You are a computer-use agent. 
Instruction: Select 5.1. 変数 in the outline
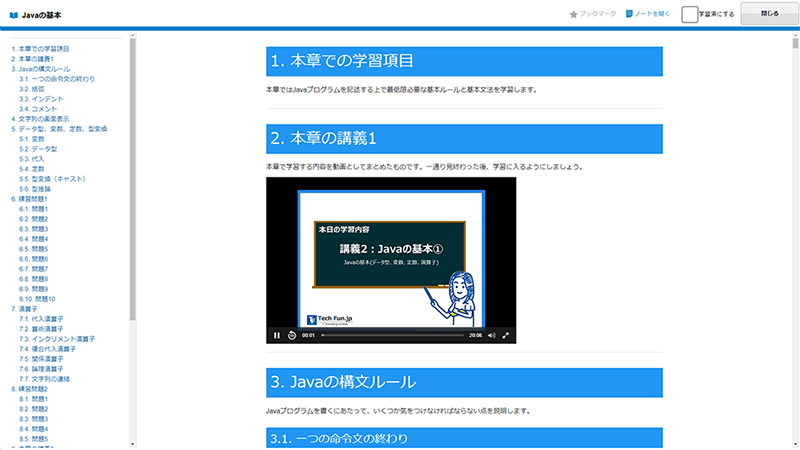tap(32, 139)
